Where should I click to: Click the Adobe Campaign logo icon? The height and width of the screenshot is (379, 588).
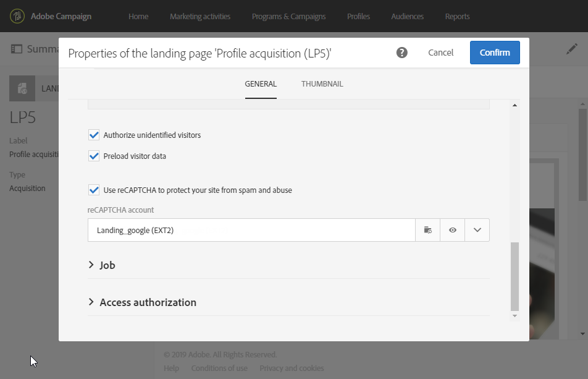pyautogui.click(x=17, y=16)
